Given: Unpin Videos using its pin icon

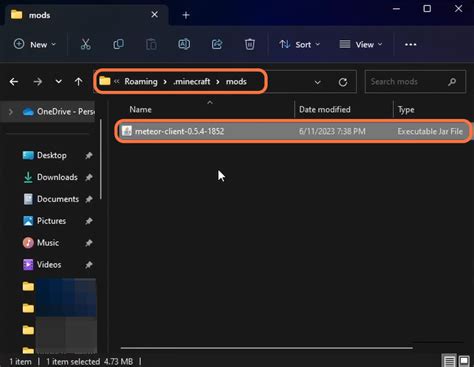Looking at the screenshot, I should pos(89,265).
